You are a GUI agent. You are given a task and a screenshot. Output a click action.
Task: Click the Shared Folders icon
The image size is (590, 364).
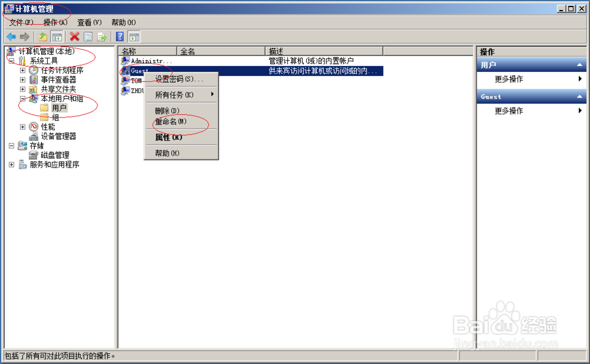click(34, 89)
